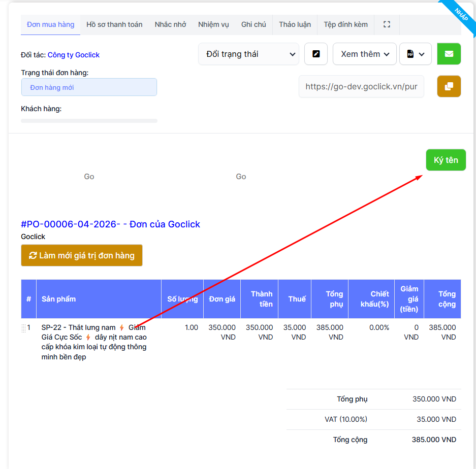Click the drag handle on row 1
The width and height of the screenshot is (476, 469).
coord(23,328)
